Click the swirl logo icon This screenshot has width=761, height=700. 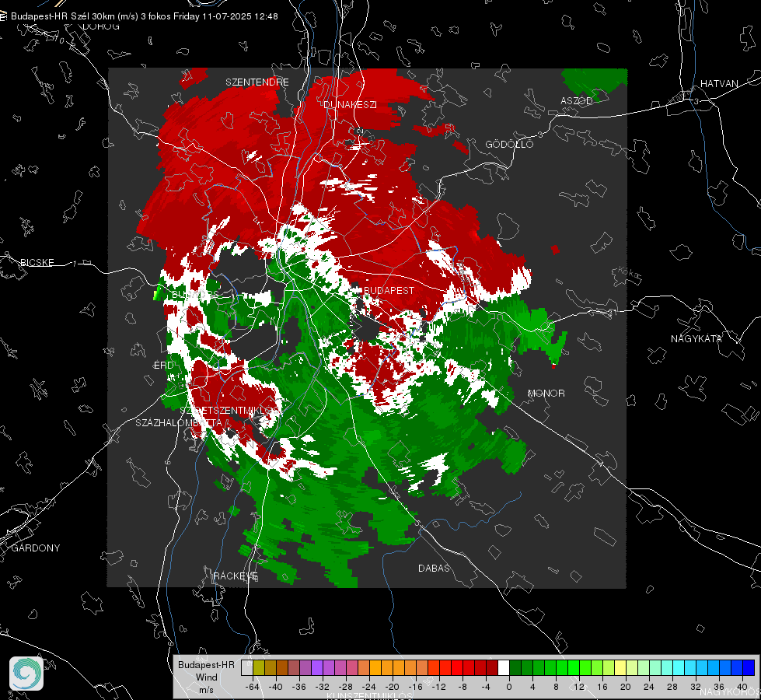click(26, 674)
